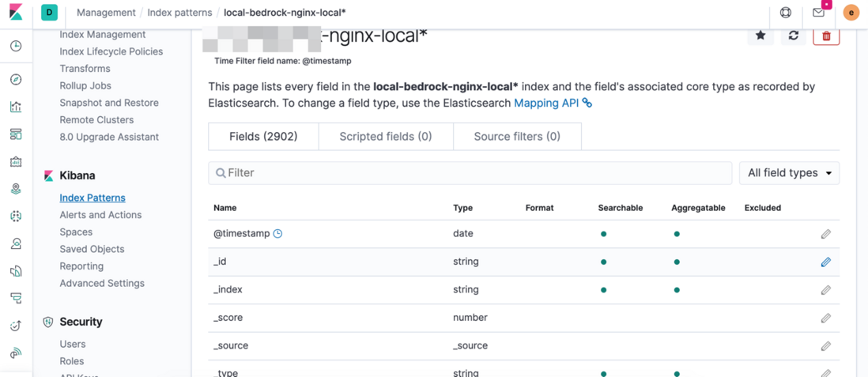Screen dimensions: 868x377
Task: Click the Searchable column header
Action: click(621, 208)
